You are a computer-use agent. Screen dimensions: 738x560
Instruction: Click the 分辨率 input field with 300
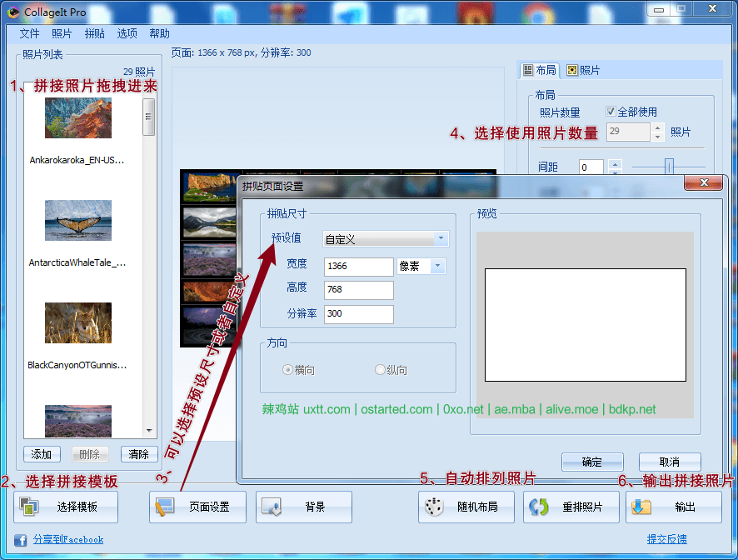(x=359, y=314)
